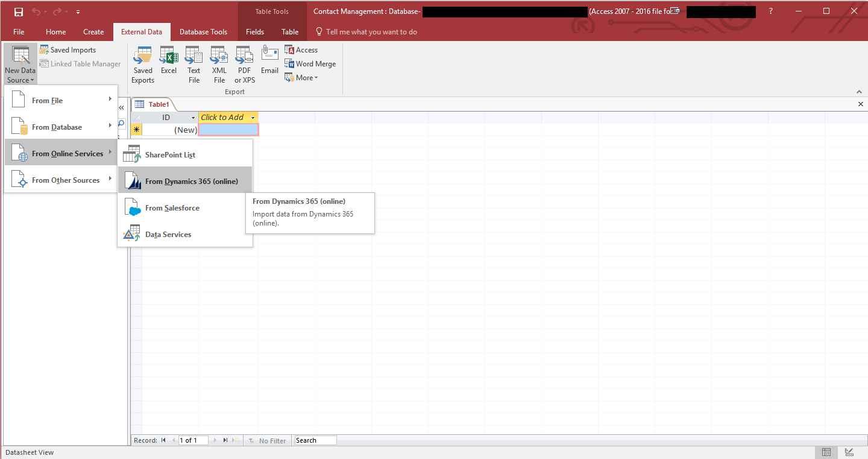Export as PDF or XPS

(245, 65)
